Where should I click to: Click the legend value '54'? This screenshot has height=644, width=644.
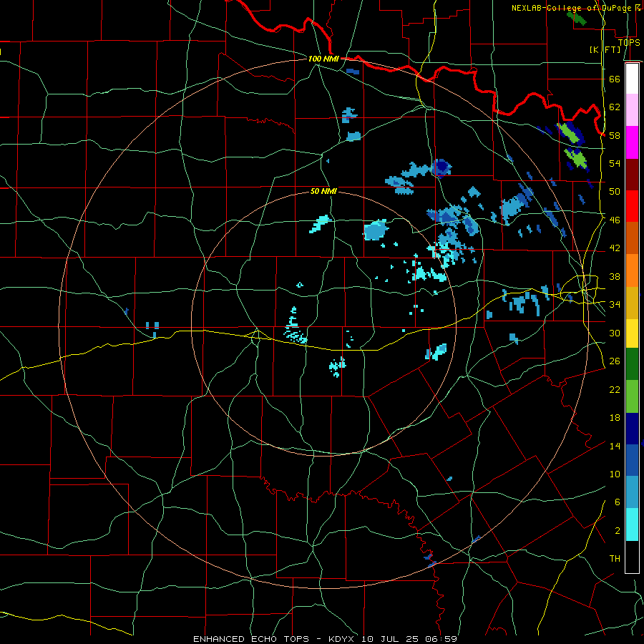[x=615, y=163]
